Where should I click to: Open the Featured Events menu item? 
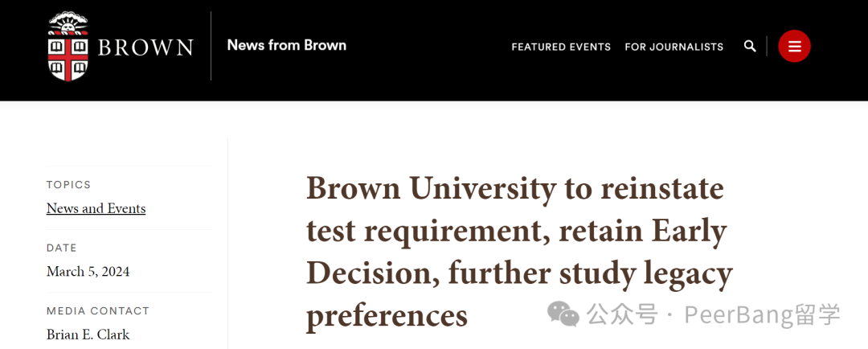pos(561,47)
